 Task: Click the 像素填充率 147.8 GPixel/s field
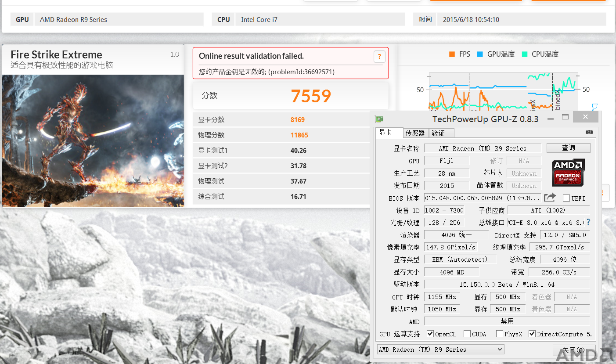[x=450, y=247]
